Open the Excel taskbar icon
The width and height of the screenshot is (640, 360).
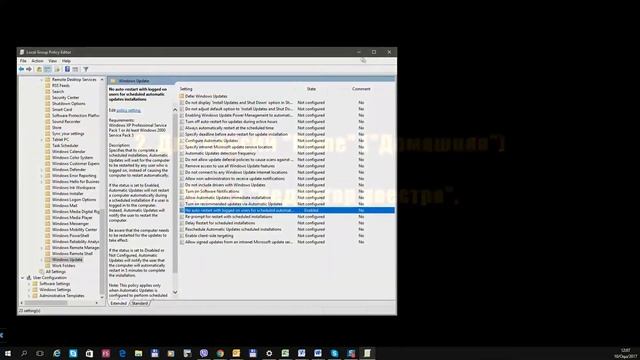pyautogui.click(x=285, y=353)
